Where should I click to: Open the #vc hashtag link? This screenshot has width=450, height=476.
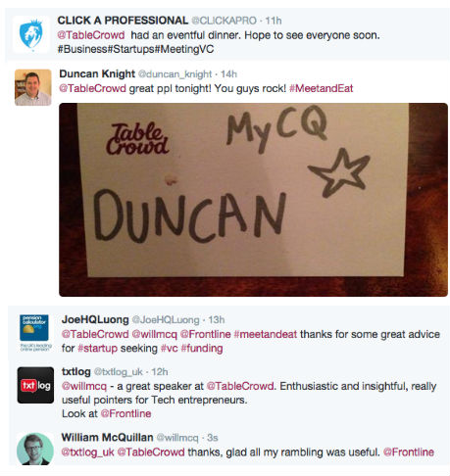170,349
